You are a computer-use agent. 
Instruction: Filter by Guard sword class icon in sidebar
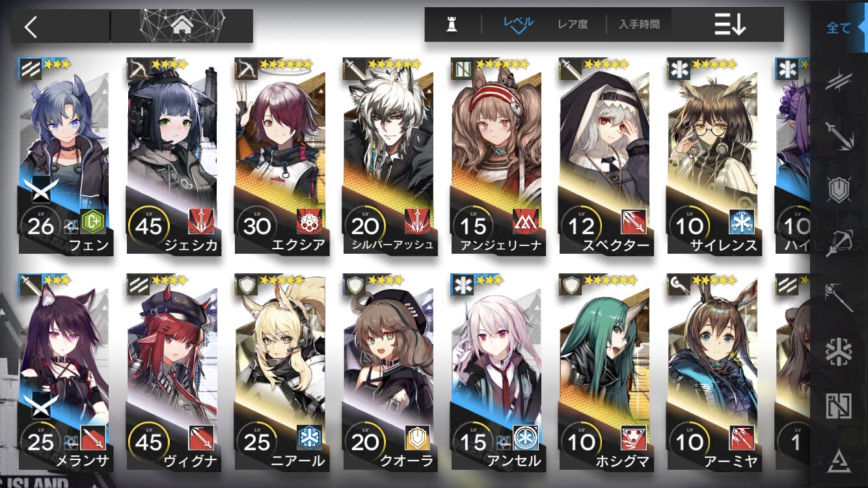(x=839, y=134)
